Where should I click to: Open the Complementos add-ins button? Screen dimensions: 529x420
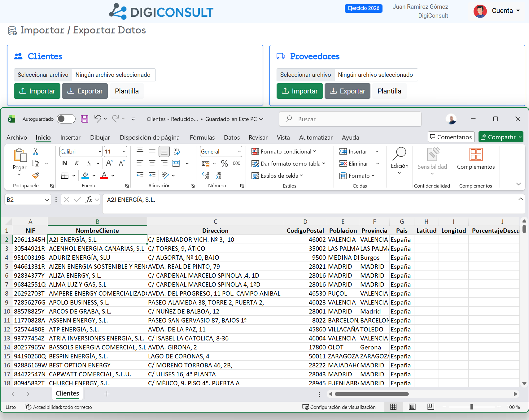476,159
